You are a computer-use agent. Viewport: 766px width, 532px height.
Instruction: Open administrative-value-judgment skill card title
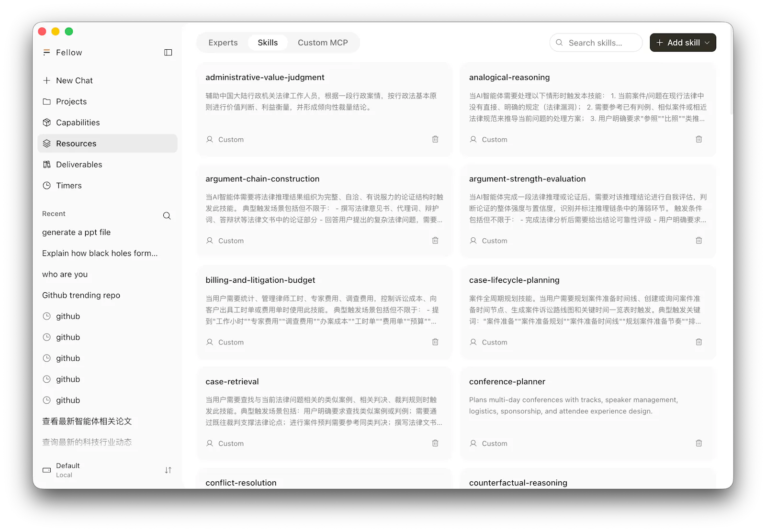pyautogui.click(x=265, y=78)
